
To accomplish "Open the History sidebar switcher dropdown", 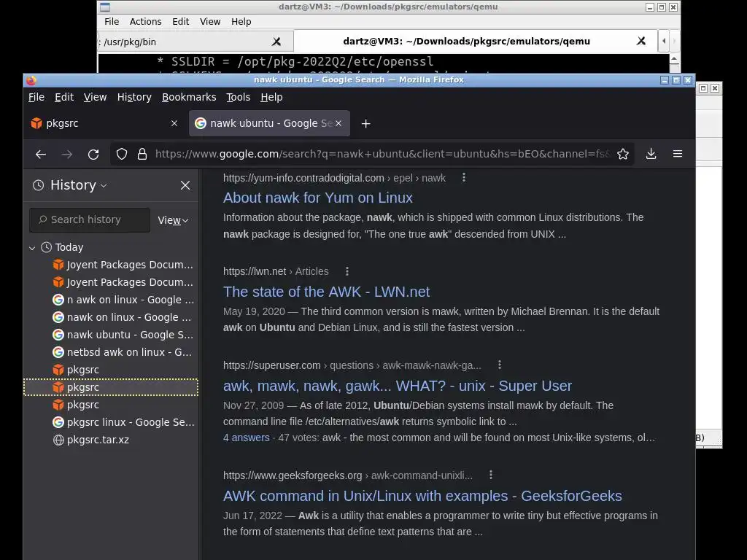I will 104,185.
